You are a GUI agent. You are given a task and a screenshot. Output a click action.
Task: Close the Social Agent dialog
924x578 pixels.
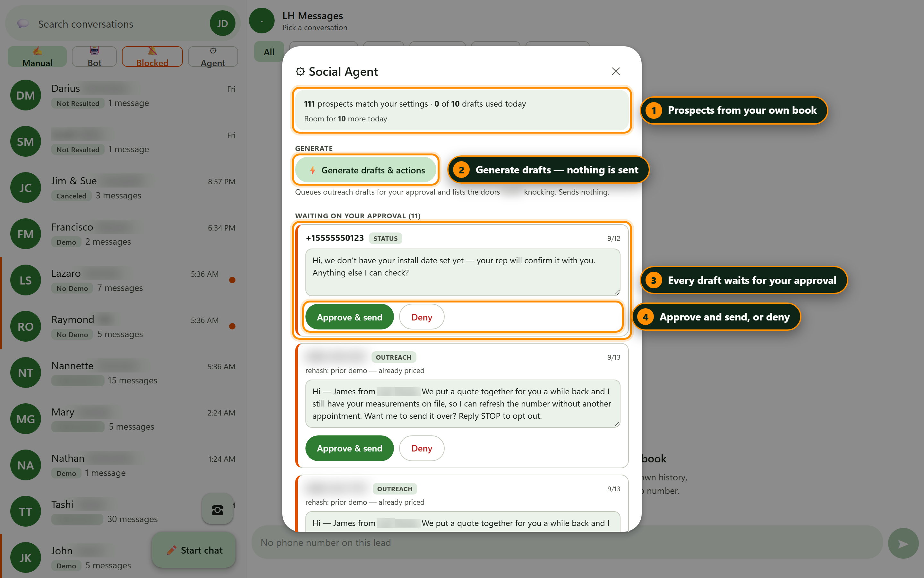tap(615, 72)
